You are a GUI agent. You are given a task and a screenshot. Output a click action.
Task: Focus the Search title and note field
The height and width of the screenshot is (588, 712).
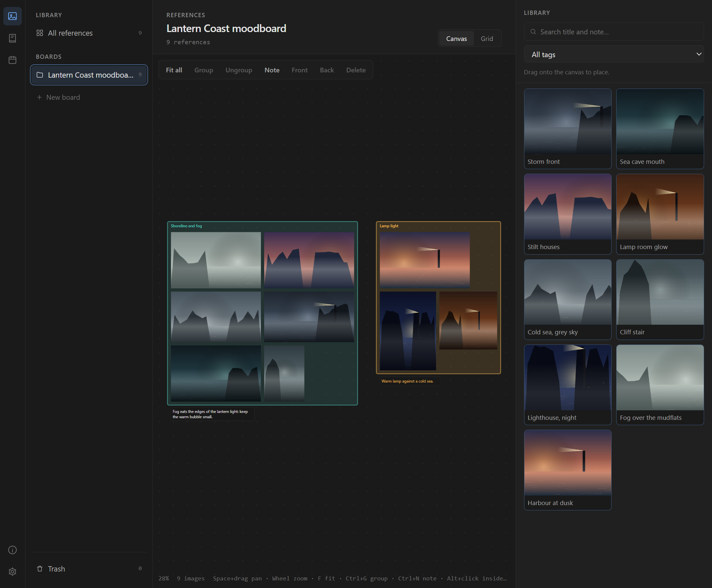click(x=614, y=31)
